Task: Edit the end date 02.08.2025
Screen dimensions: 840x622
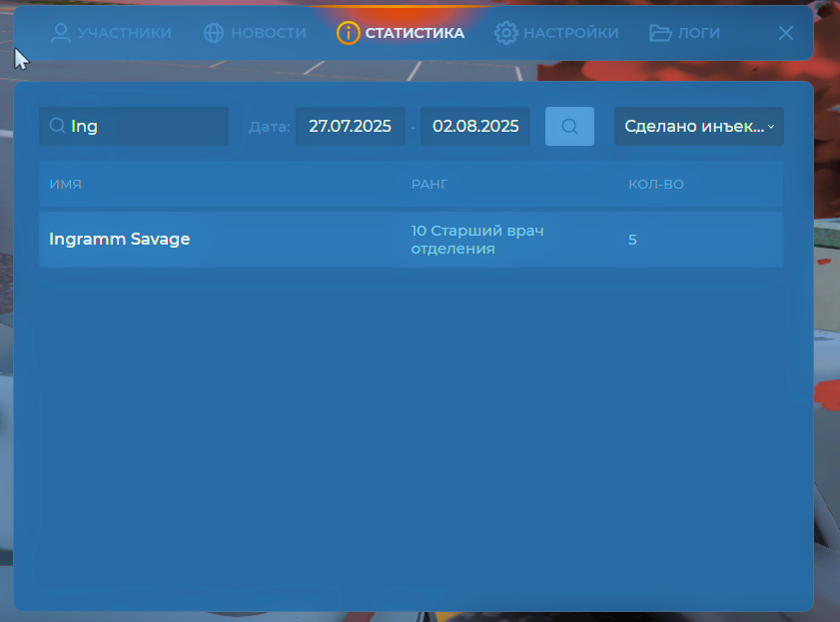Action: coord(475,127)
